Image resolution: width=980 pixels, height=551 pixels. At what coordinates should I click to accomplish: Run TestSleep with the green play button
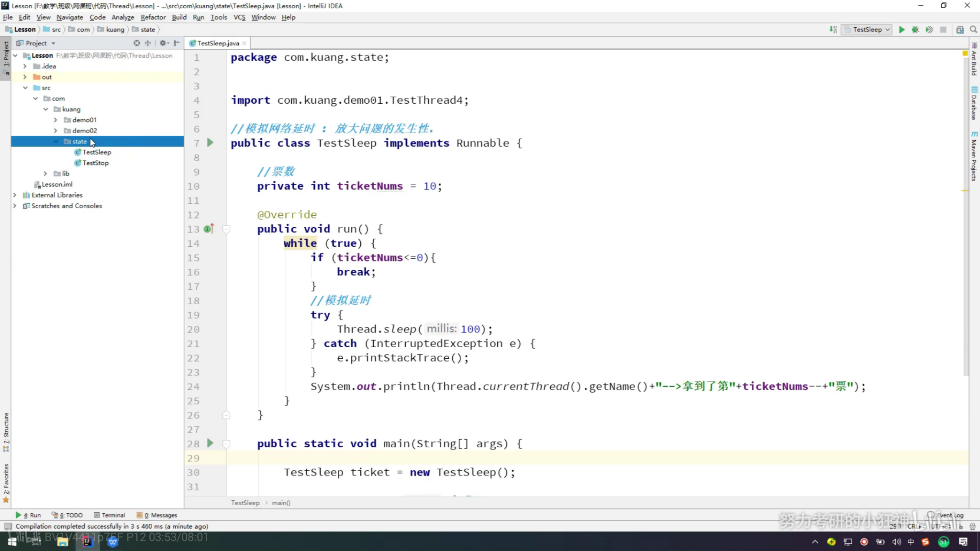902,30
